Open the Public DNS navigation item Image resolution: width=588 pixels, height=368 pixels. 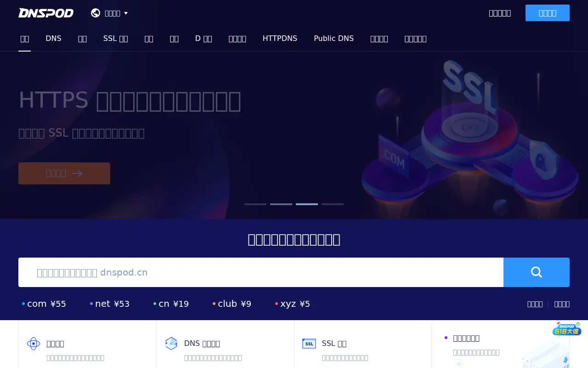coord(334,39)
